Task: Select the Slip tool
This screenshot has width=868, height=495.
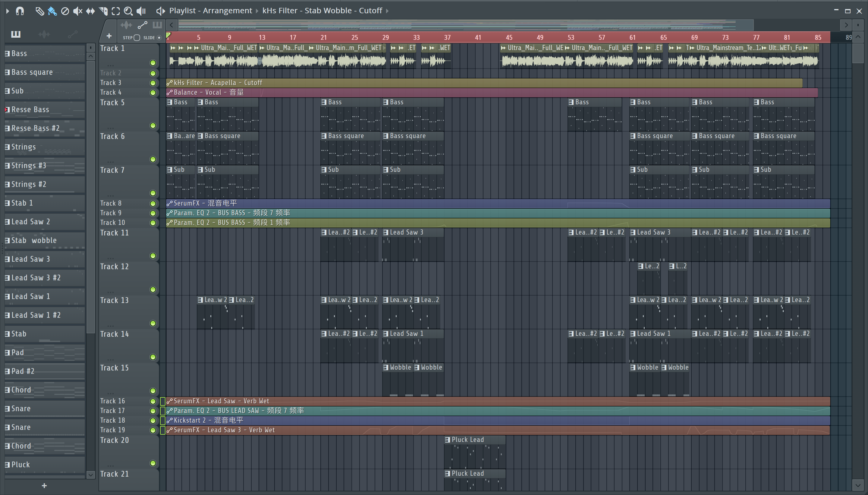Action: [90, 11]
